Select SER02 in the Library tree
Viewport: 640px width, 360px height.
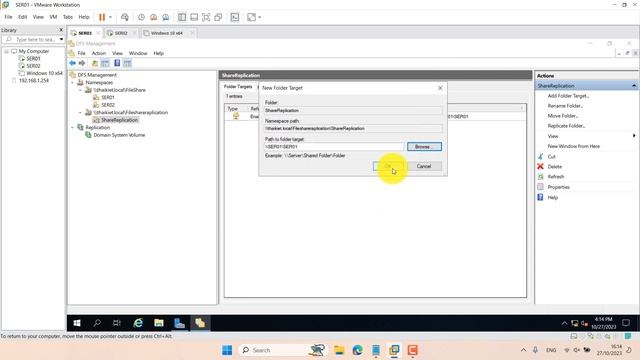tap(33, 66)
